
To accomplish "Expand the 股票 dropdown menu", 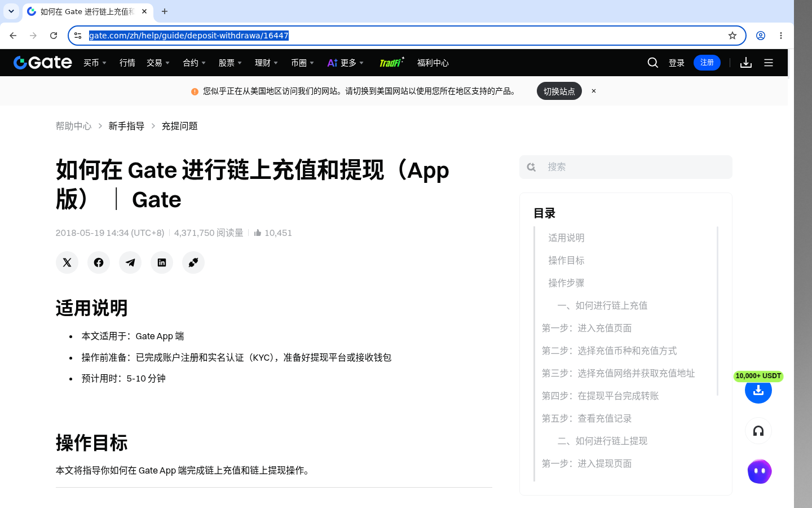I will (x=230, y=63).
